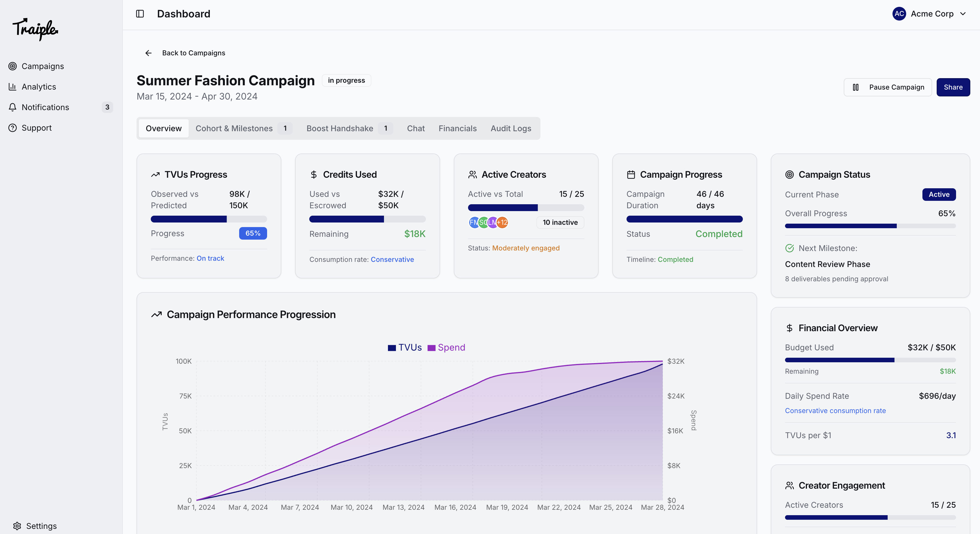980x534 pixels.
Task: Open Settings gear icon
Action: (17, 526)
